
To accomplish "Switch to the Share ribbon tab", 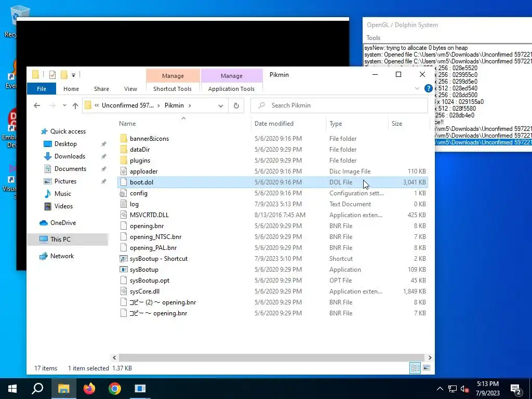I will point(101,89).
